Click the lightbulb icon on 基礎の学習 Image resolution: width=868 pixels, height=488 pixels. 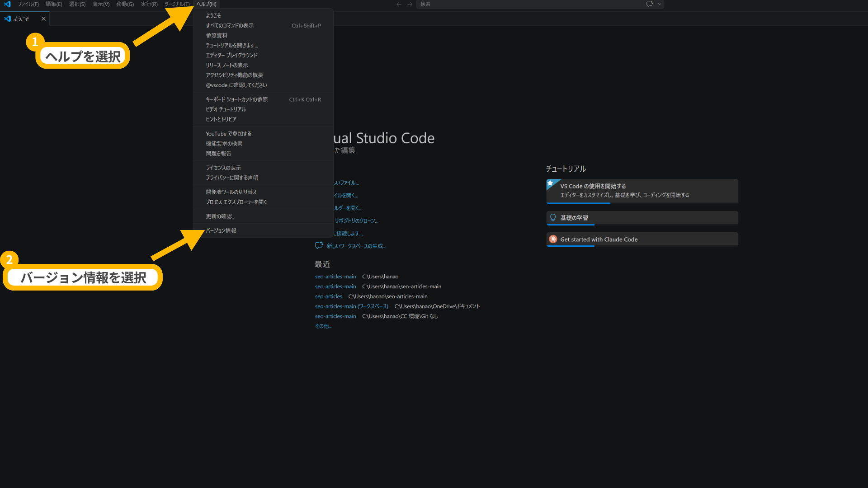click(553, 218)
